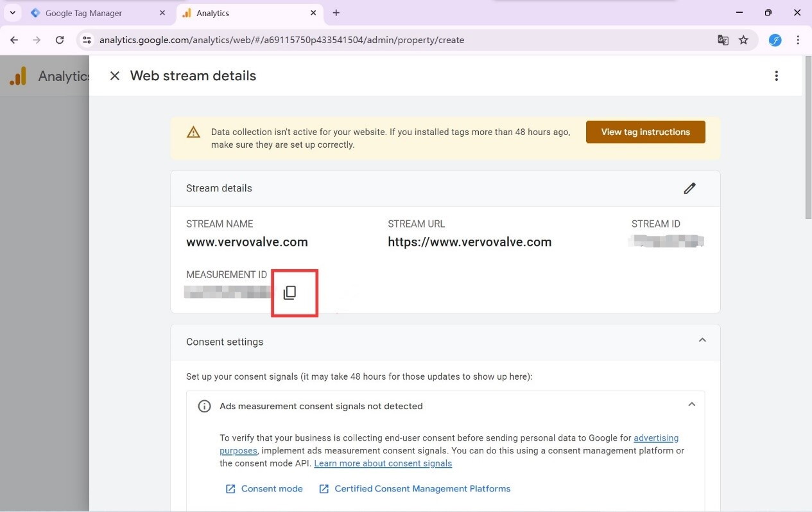Viewport: 812px width, 512px height.
Task: Open the Web stream details three-dot menu
Action: (x=776, y=76)
